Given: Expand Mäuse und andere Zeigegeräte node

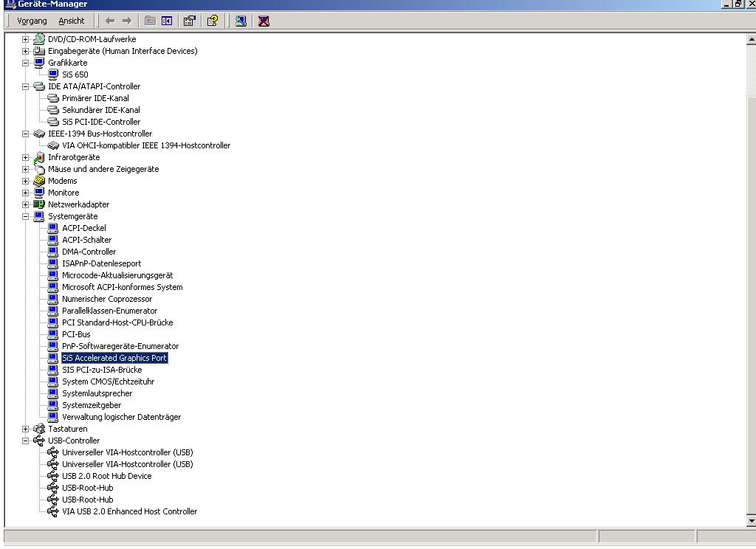Looking at the screenshot, I should tap(26, 169).
